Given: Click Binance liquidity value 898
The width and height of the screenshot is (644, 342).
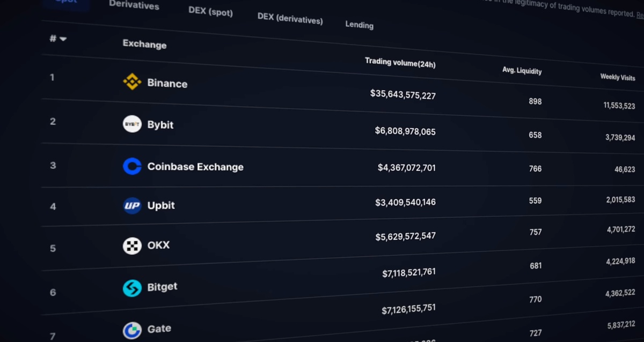Looking at the screenshot, I should click(535, 101).
